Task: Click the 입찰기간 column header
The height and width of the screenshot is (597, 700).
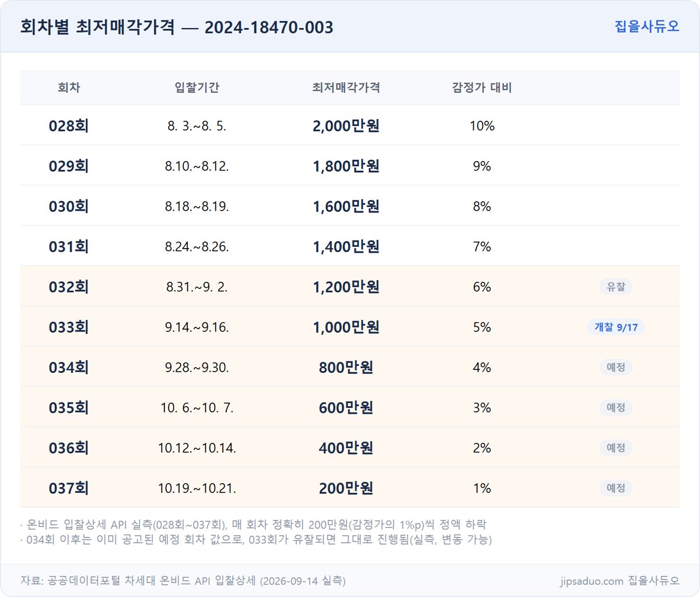Action: tap(197, 88)
